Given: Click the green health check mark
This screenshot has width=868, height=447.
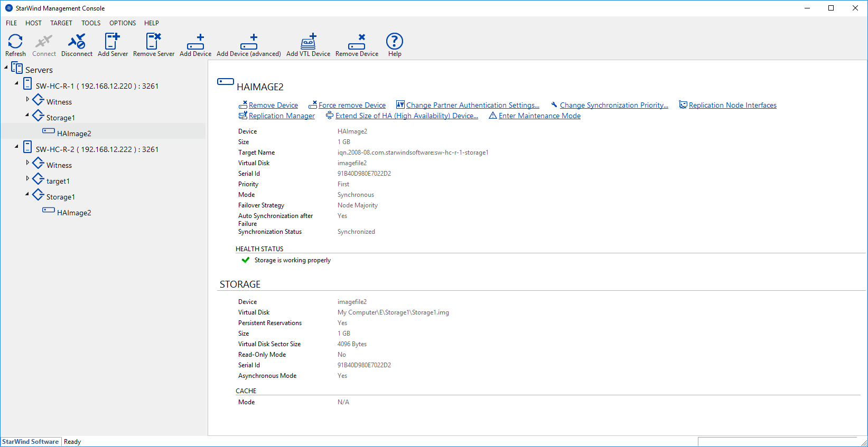Looking at the screenshot, I should (x=245, y=260).
